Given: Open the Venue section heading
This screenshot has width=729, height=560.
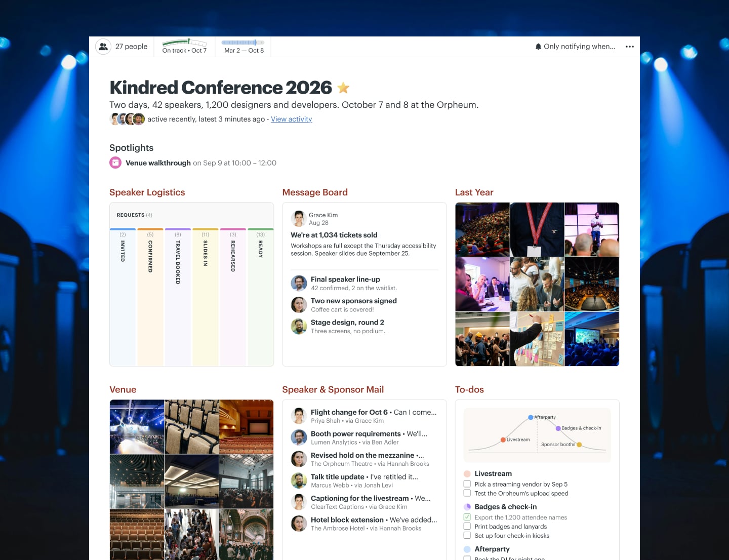Looking at the screenshot, I should click(123, 389).
